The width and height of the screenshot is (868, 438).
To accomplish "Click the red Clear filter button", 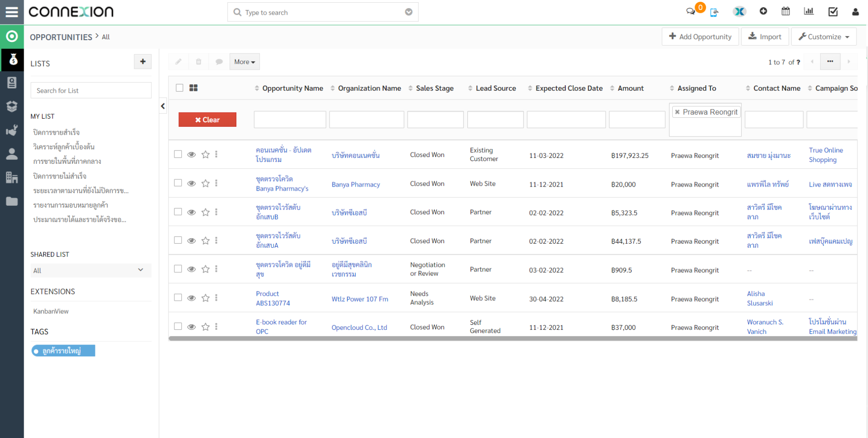I will coord(207,120).
